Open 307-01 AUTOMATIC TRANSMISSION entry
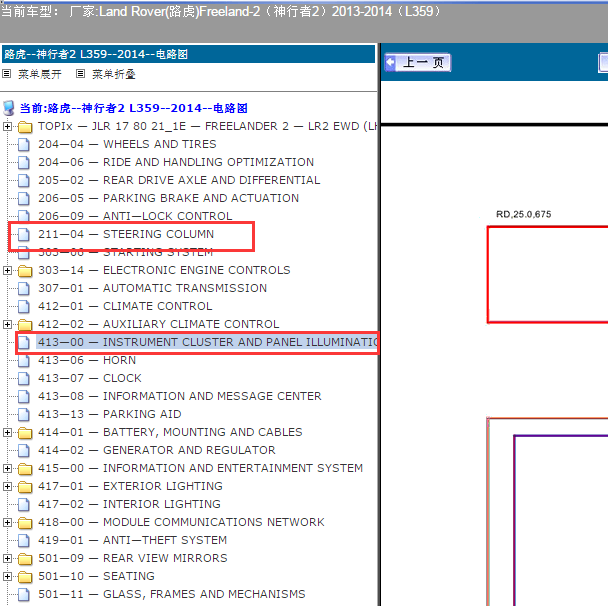The height and width of the screenshot is (606, 608). tap(152, 288)
